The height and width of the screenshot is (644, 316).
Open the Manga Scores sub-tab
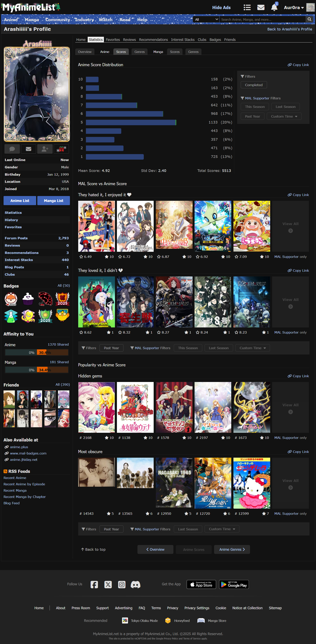[x=175, y=52]
